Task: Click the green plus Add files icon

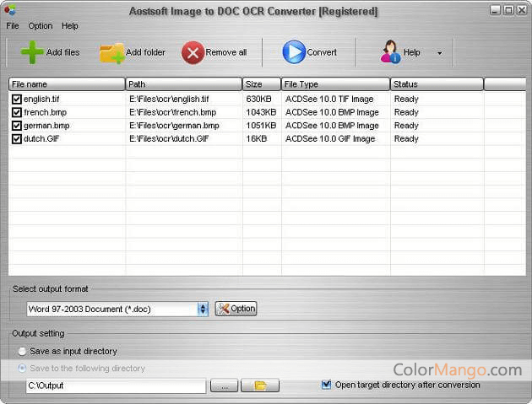Action: 32,52
